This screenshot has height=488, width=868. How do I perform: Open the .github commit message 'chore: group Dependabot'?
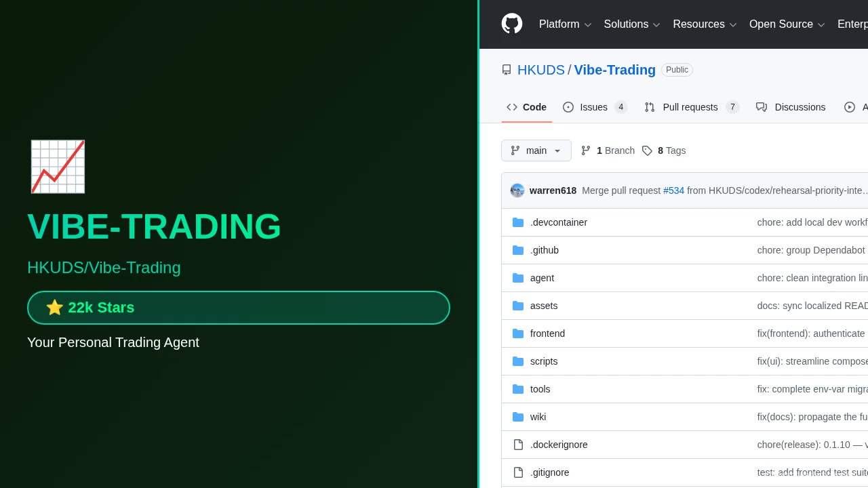click(812, 250)
